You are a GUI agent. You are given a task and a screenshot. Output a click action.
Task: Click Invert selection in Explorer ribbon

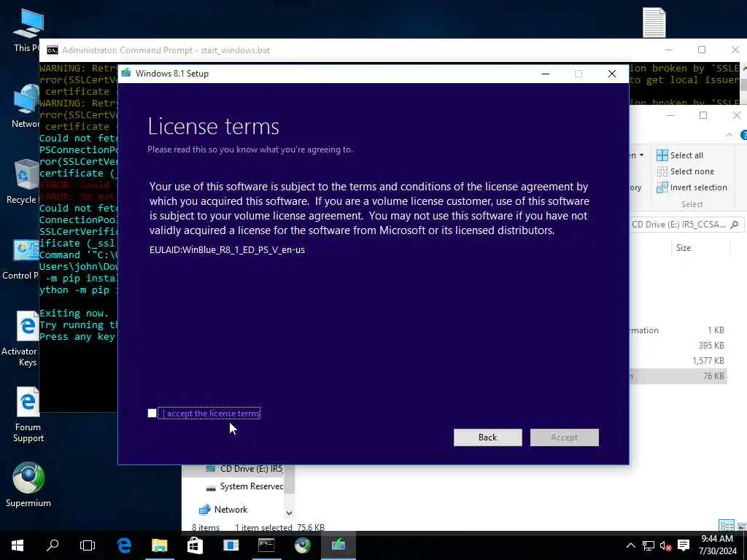coord(692,187)
